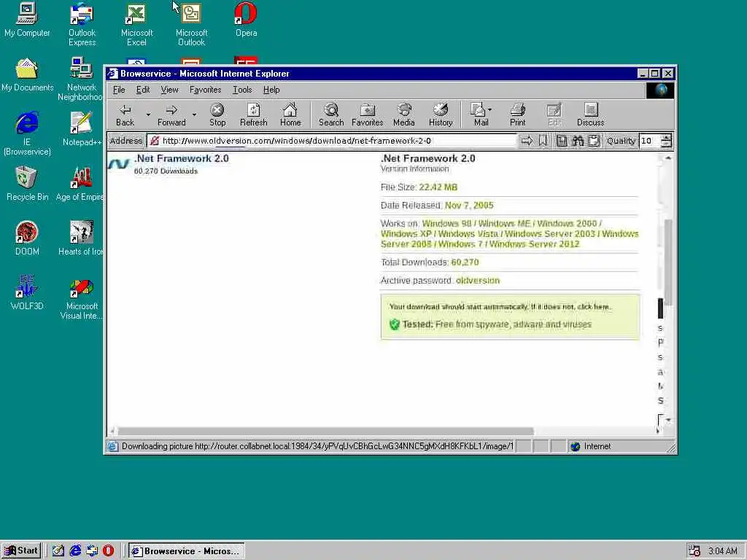747x560 pixels.
Task: Show the browsing History panel
Action: point(441,114)
